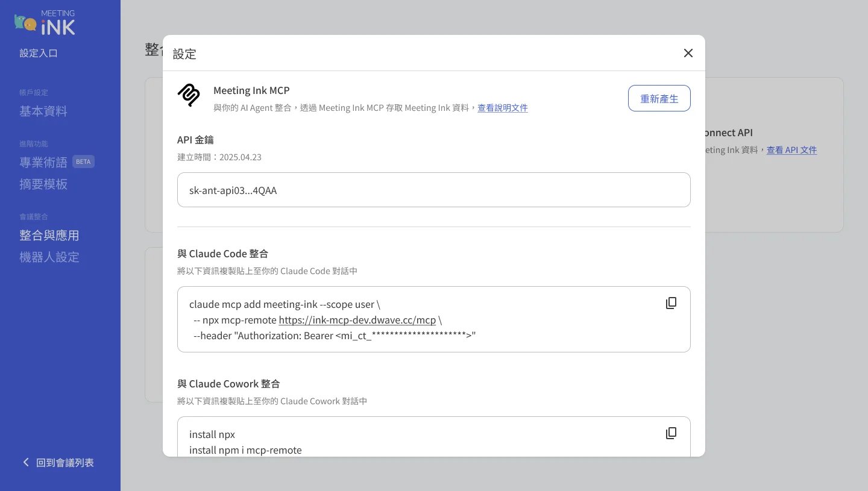
Task: Click the 進階功能 section label
Action: (x=34, y=144)
